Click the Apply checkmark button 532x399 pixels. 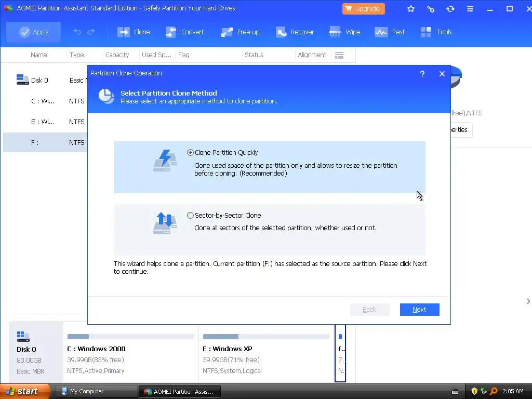pos(34,32)
